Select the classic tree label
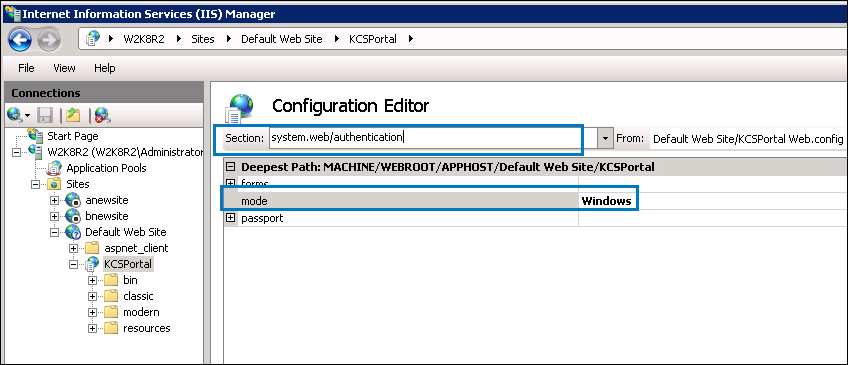This screenshot has height=365, width=848. point(138,296)
